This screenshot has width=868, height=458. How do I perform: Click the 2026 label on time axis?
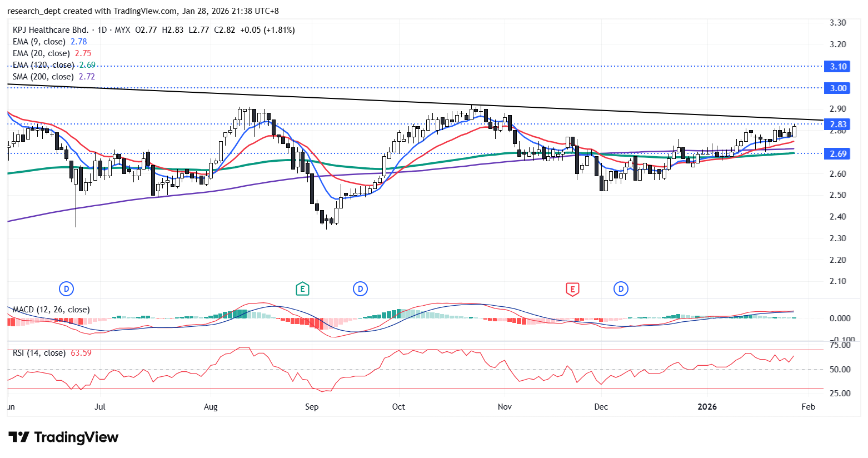[707, 407]
